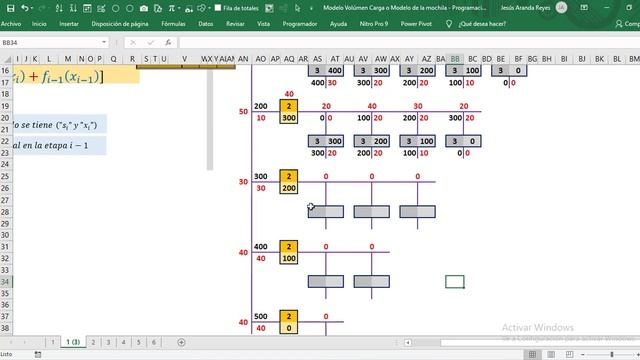640x360 pixels.
Task: Click the orange box with 2 and 200
Action: click(289, 182)
